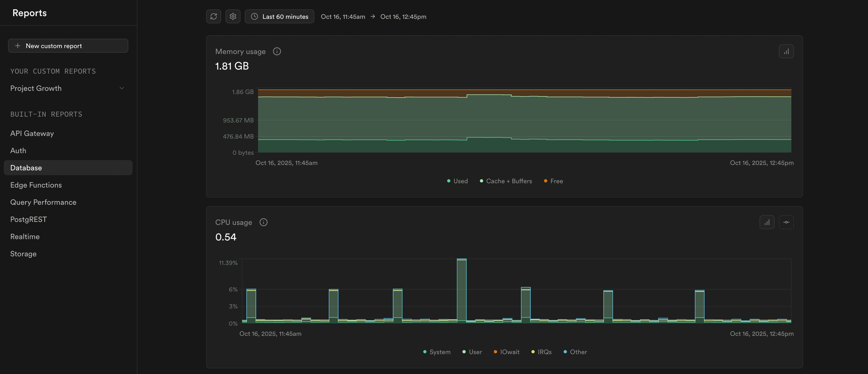Go to the Storage report

23,254
